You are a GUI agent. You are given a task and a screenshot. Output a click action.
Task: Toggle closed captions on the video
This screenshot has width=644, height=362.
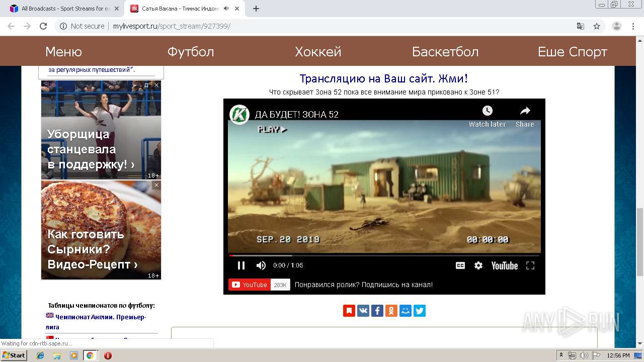pos(460,265)
